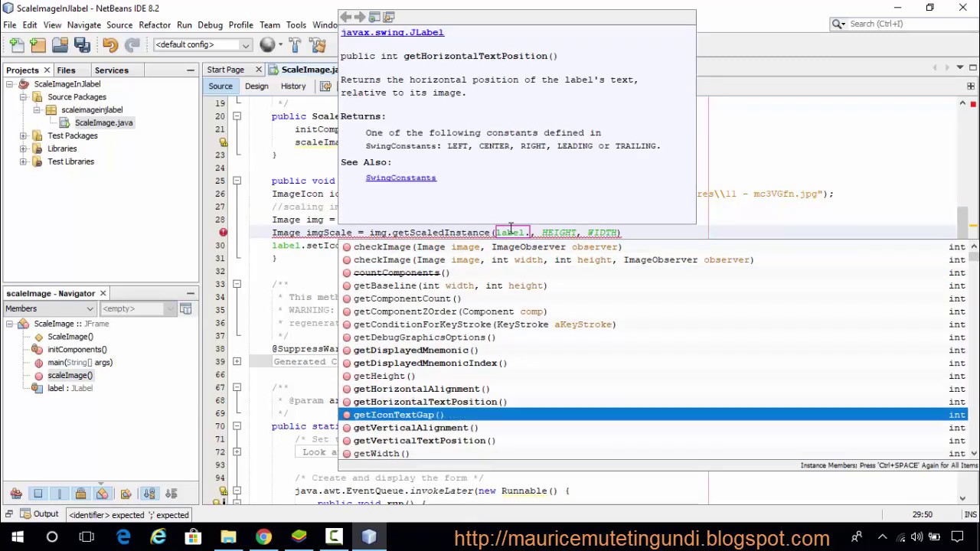980x551 pixels.
Task: Click the Open Project toolbar icon
Action: (59, 45)
